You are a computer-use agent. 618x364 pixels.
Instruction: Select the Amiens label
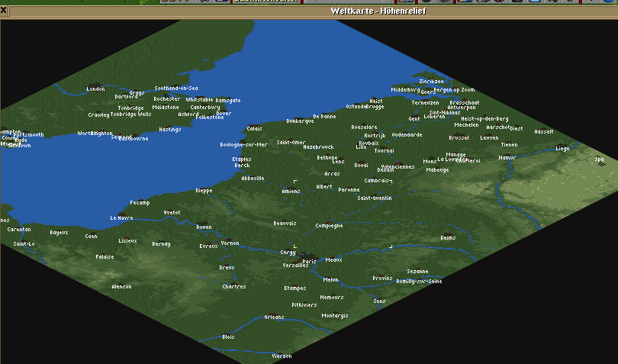(291, 192)
